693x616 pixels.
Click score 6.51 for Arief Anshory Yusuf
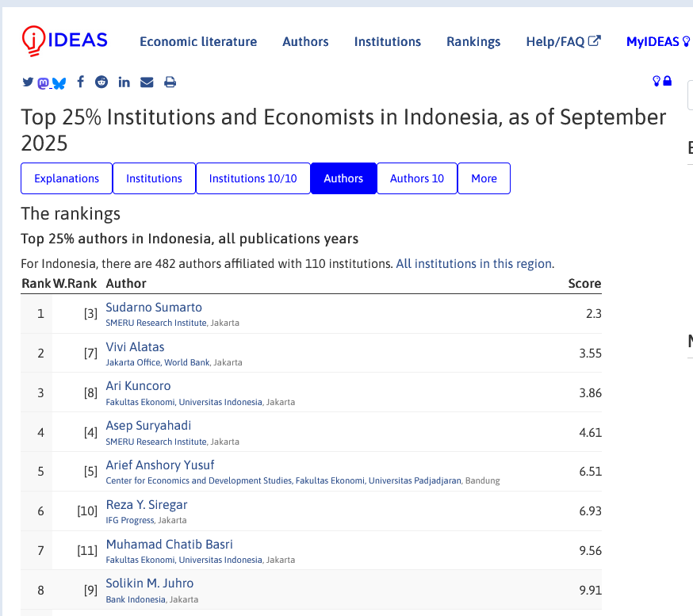tap(591, 472)
